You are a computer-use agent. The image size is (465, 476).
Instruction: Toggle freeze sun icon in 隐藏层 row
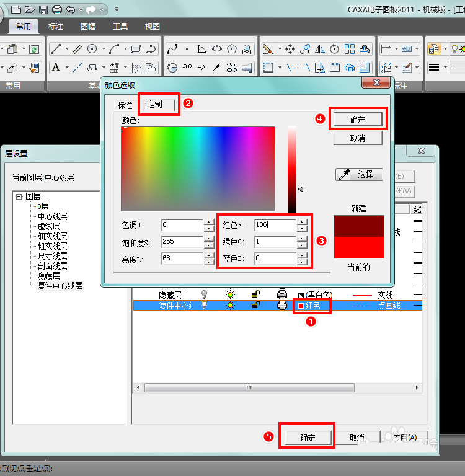[230, 294]
